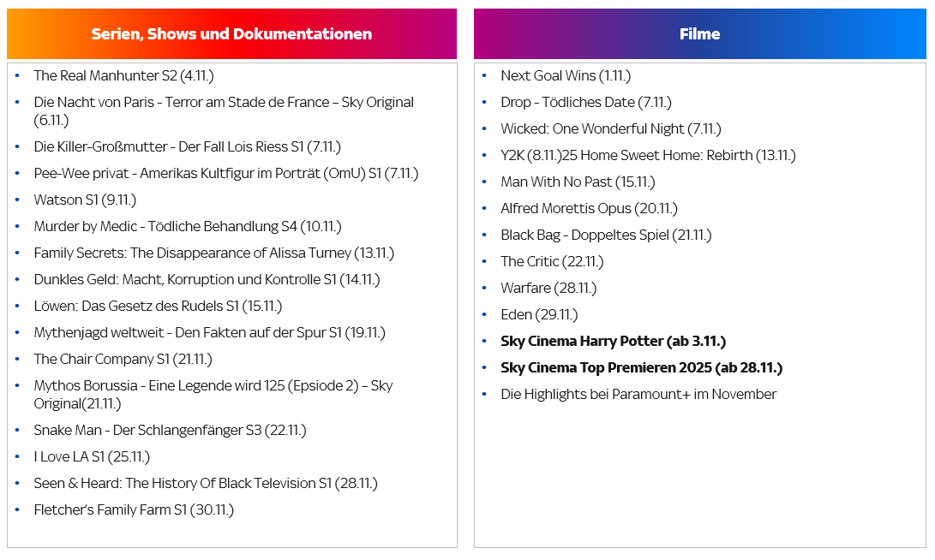Click the 'Filme' column header
This screenshot has width=935, height=560.
(x=699, y=34)
